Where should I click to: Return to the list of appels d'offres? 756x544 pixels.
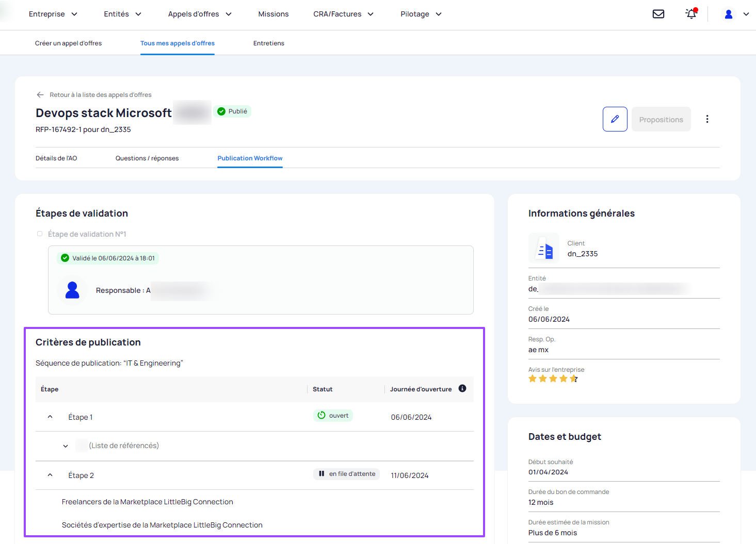101,95
